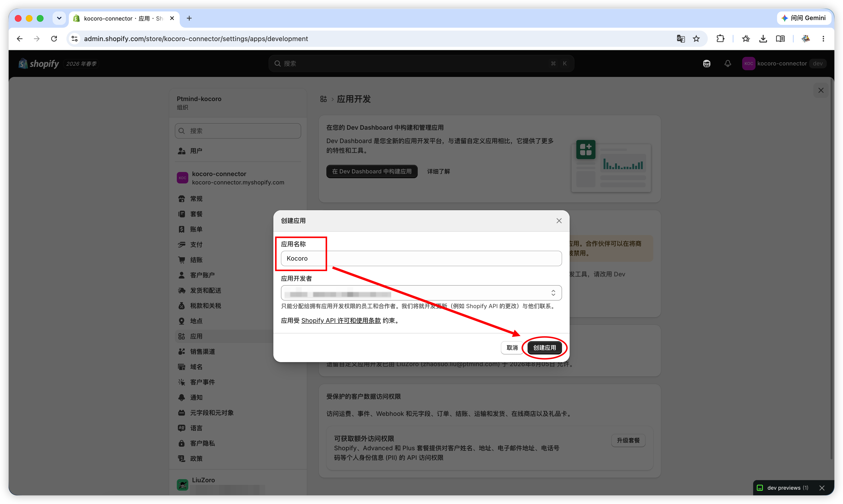Click the 销售渠道 icon

click(182, 352)
